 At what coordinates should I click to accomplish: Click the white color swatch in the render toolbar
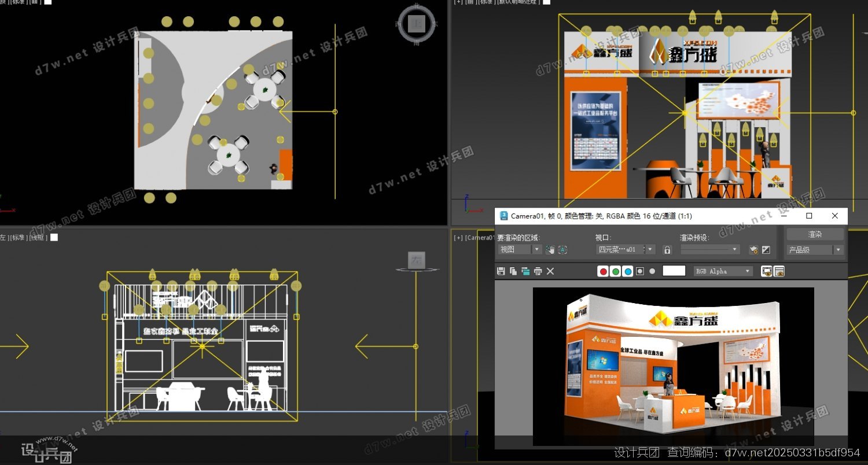point(674,271)
